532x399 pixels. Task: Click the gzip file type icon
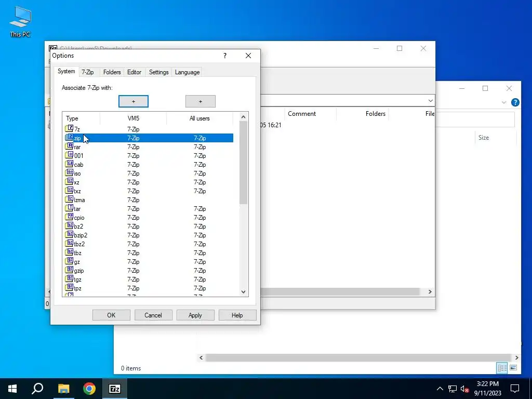(x=69, y=270)
